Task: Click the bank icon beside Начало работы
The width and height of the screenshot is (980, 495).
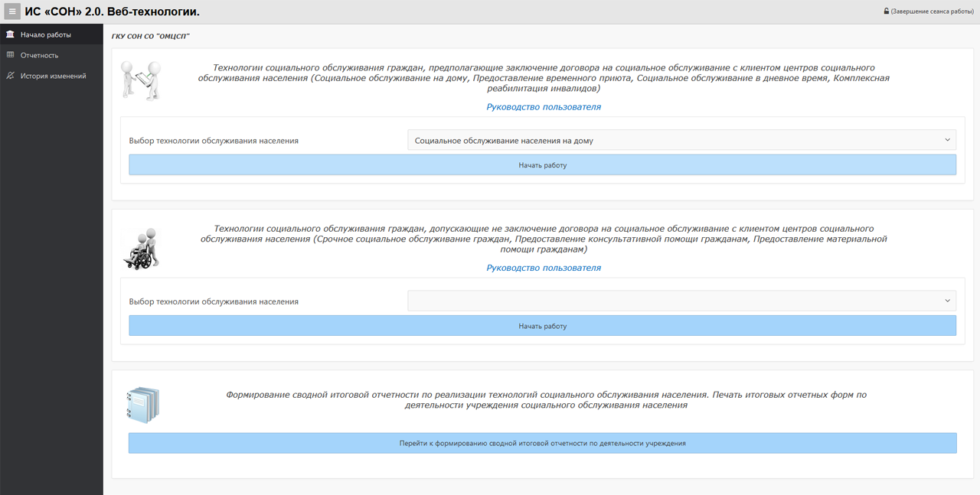Action: [10, 34]
